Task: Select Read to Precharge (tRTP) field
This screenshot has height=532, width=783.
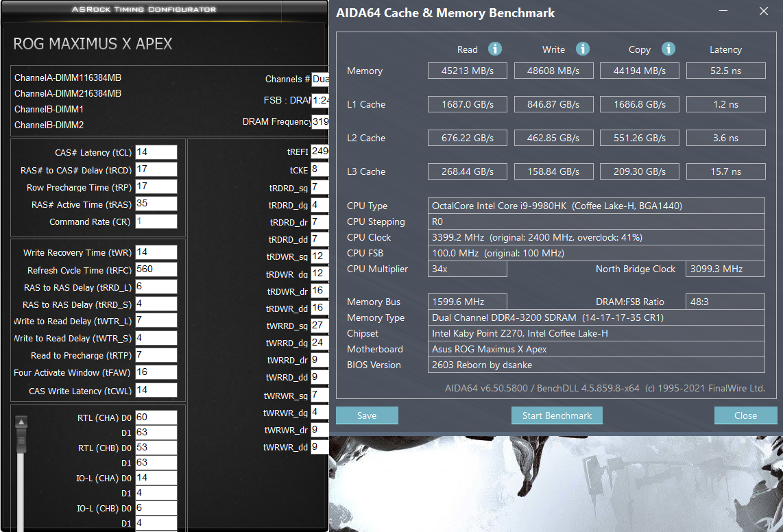Action: point(156,355)
